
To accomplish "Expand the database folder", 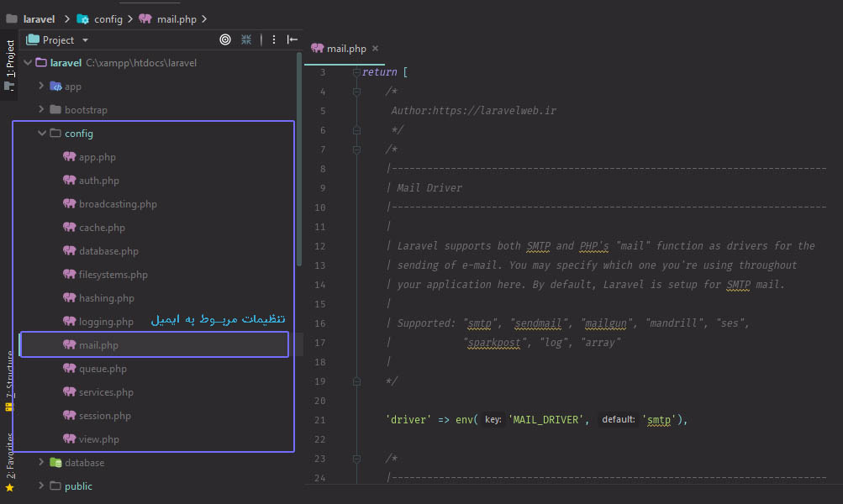I will coord(41,463).
